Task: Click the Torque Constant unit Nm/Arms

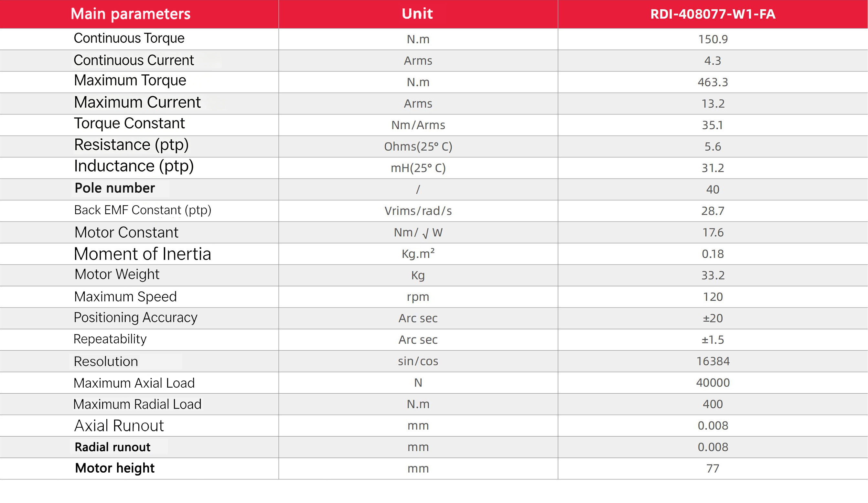Action: (x=418, y=125)
